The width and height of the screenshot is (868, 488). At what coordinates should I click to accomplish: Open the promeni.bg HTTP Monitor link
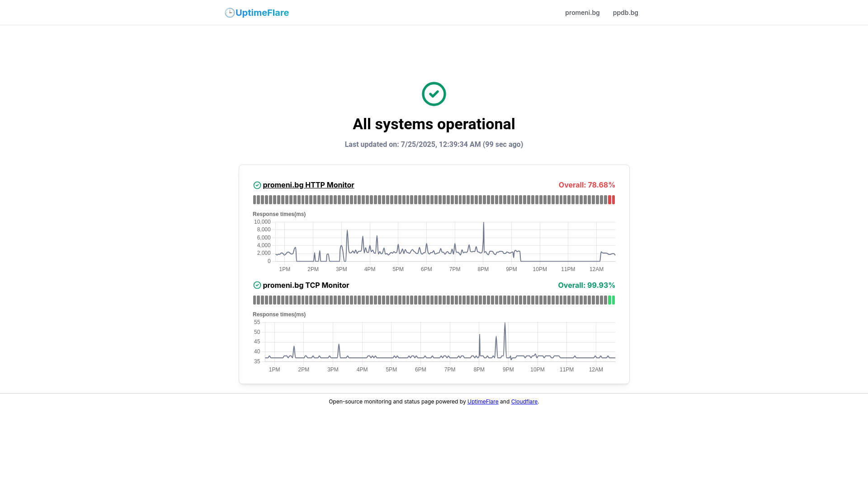tap(308, 185)
